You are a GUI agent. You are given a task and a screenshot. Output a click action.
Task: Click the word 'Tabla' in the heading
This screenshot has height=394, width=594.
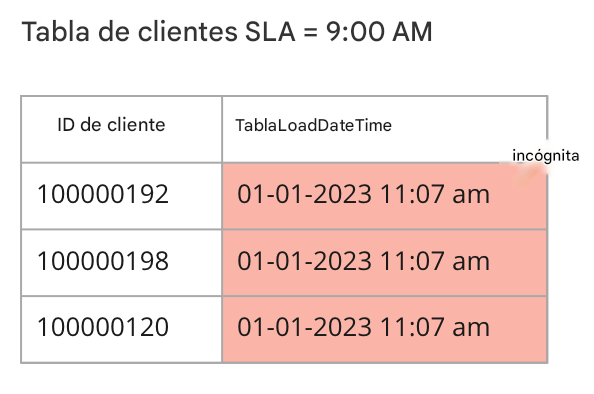point(56,31)
